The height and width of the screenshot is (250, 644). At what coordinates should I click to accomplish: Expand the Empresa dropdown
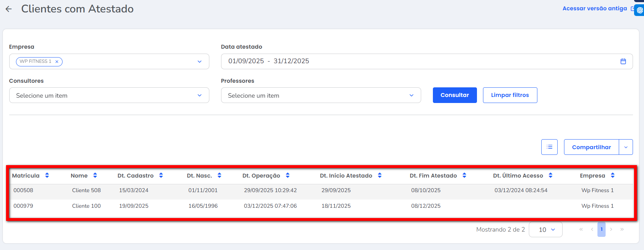point(199,62)
